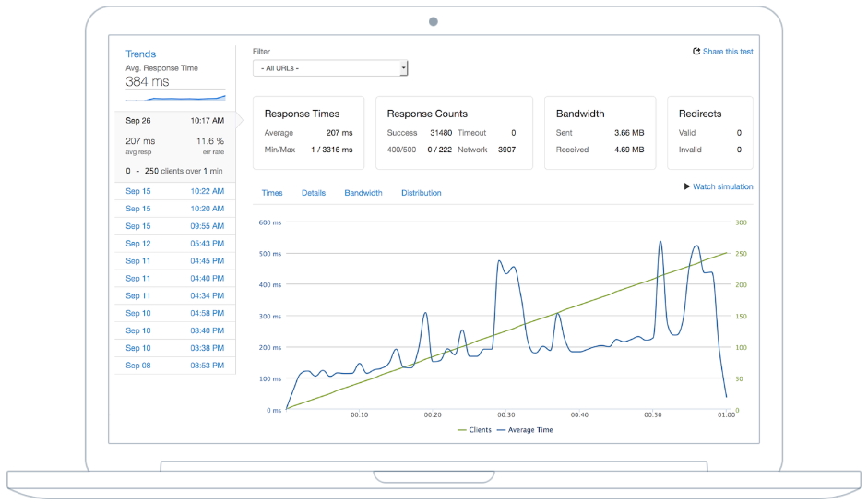
Task: Click the Share this test icon
Action: click(x=696, y=52)
